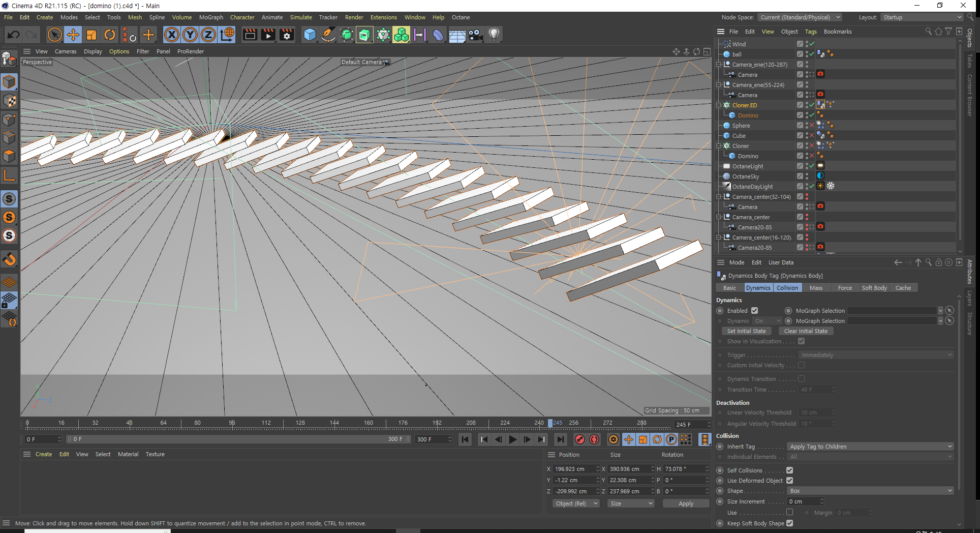
Task: Click Size Increment input field
Action: pyautogui.click(x=803, y=501)
